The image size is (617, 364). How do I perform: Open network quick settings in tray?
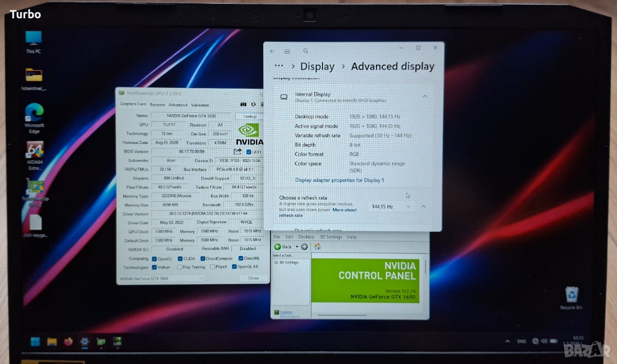(536, 341)
